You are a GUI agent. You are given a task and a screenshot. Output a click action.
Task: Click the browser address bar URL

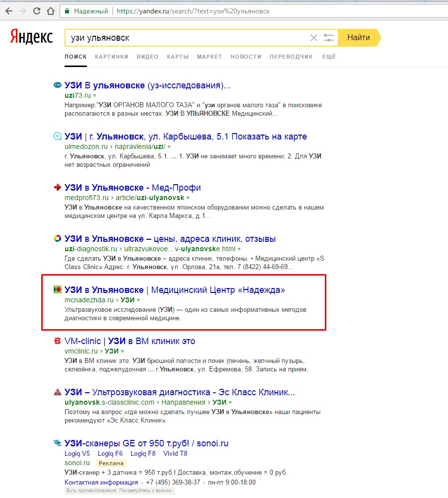193,11
